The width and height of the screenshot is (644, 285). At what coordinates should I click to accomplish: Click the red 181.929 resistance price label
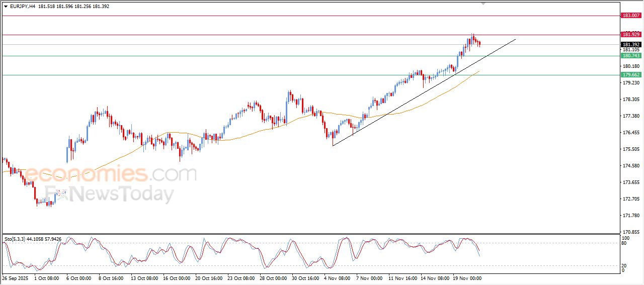[631, 35]
